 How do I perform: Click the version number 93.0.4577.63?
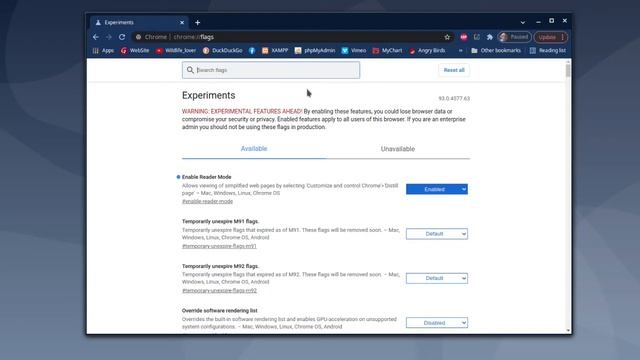tap(454, 99)
